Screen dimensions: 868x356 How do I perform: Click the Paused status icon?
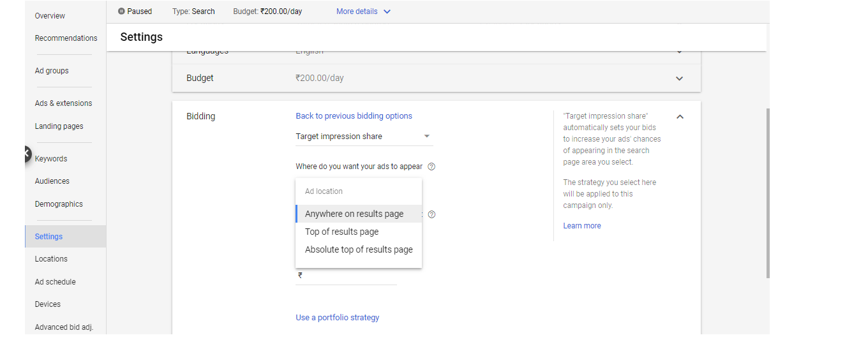121,11
